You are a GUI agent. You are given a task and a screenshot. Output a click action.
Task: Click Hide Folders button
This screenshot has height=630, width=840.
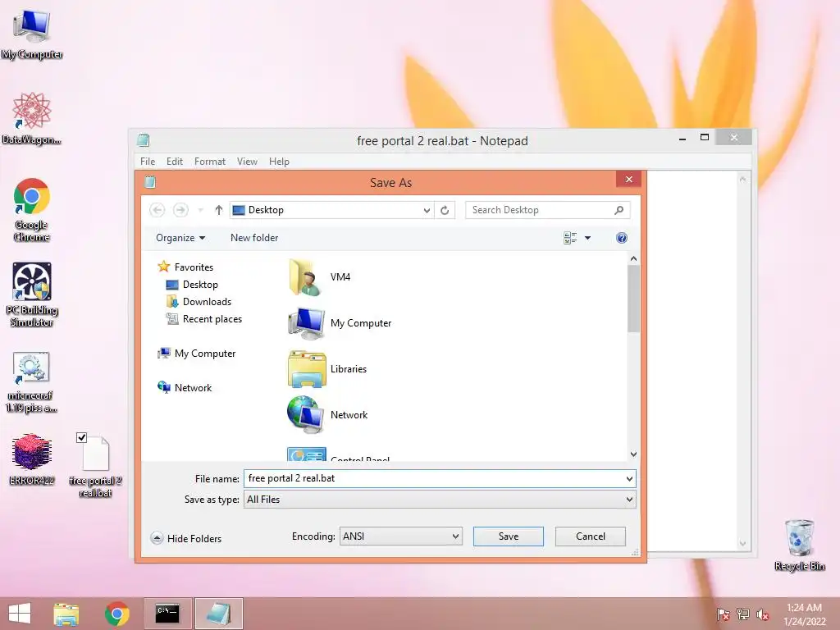[x=186, y=538]
